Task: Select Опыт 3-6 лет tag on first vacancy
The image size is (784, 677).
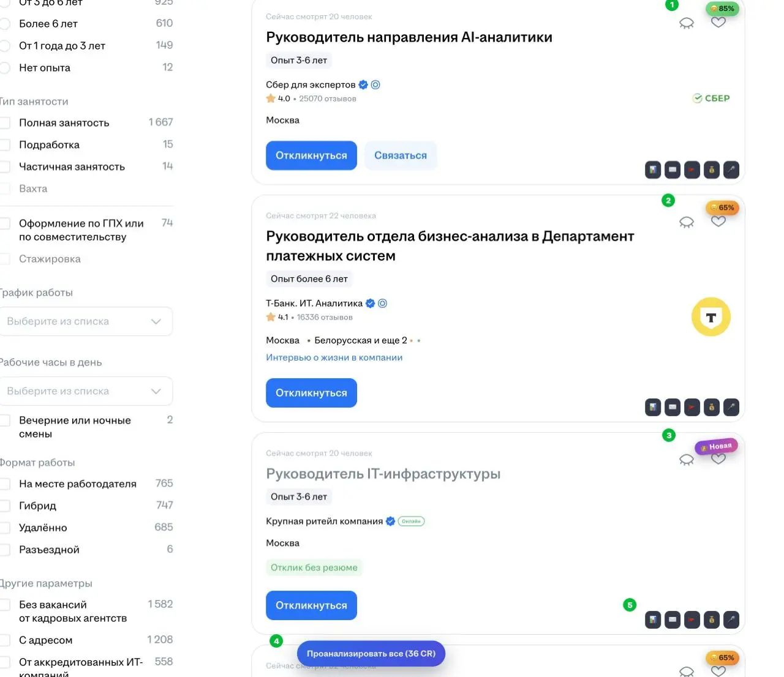Action: pyautogui.click(x=298, y=60)
